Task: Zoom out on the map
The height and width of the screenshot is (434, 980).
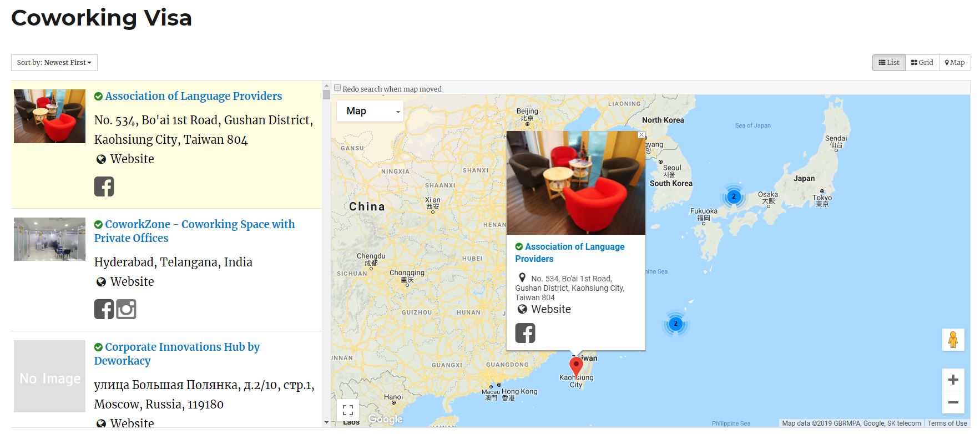Action: [953, 402]
